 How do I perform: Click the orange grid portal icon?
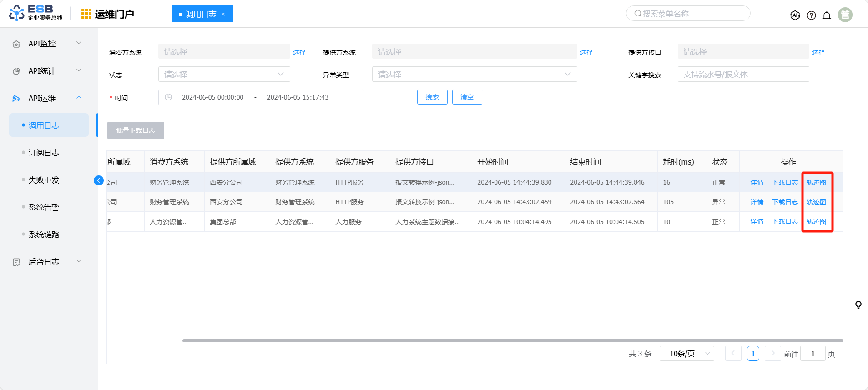pyautogui.click(x=86, y=14)
